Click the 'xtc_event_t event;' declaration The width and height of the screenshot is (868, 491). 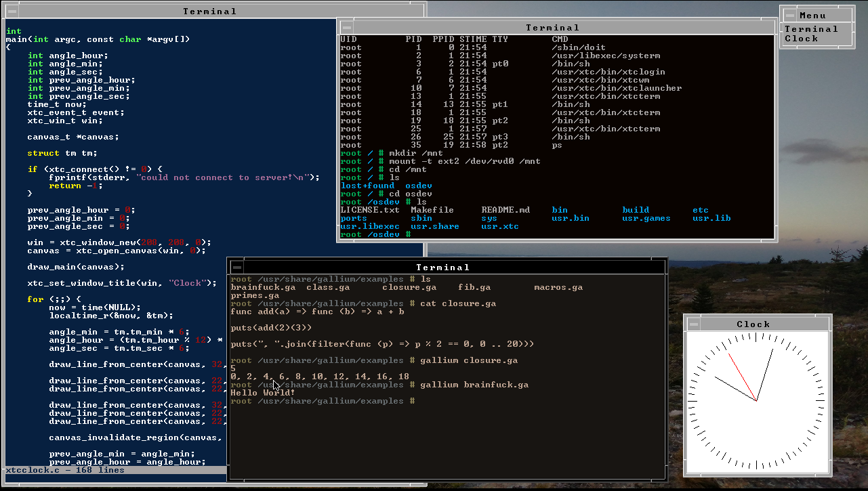pyautogui.click(x=76, y=112)
